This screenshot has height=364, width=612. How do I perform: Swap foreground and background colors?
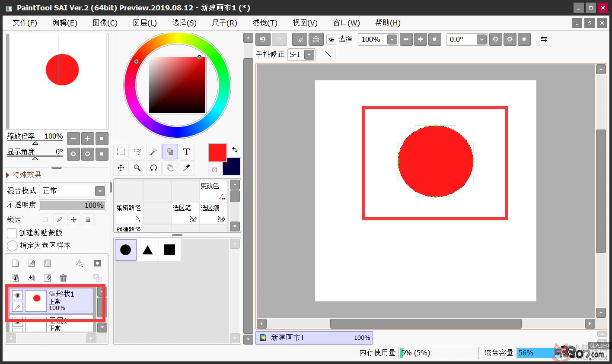(x=235, y=150)
